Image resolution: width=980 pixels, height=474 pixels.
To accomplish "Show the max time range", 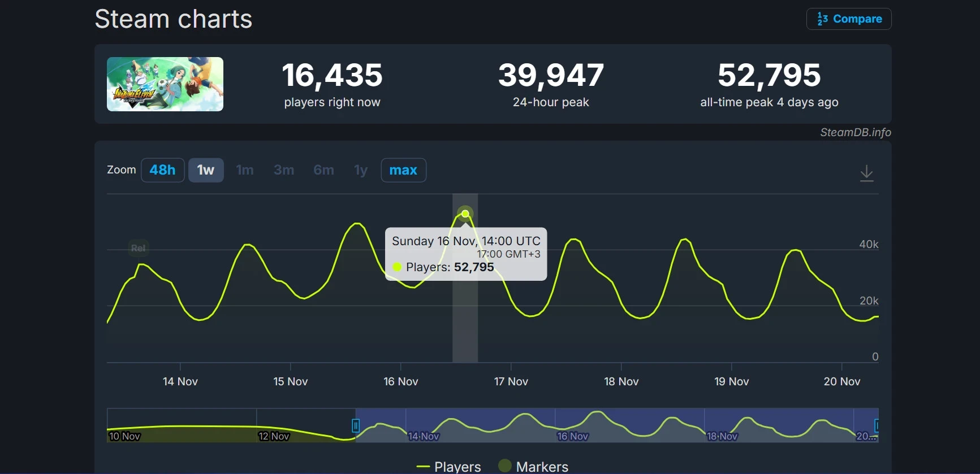I will click(x=403, y=170).
